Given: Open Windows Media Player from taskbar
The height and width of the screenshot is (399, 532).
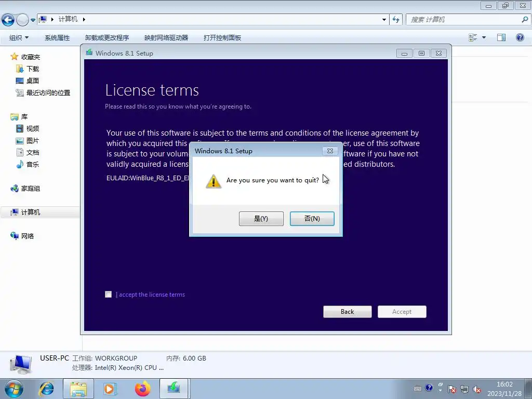Looking at the screenshot, I should click(110, 389).
